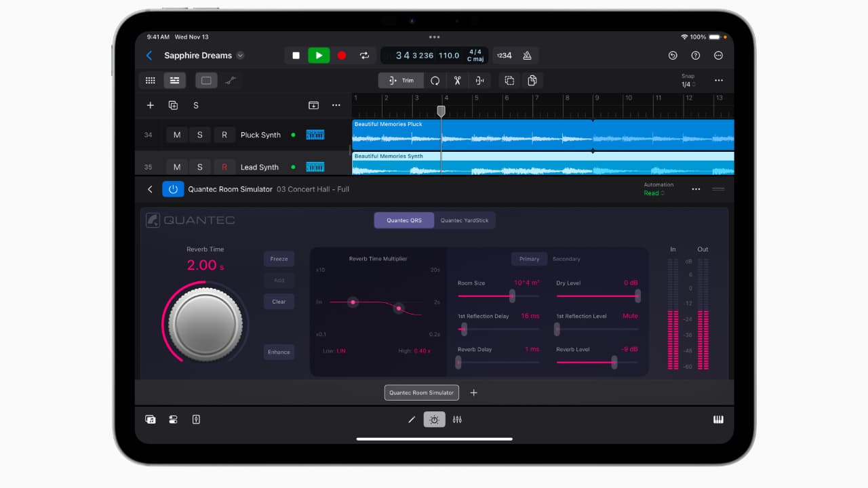Open the plugin More options ellipsis
Image resolution: width=868 pixels, height=488 pixels.
point(696,189)
